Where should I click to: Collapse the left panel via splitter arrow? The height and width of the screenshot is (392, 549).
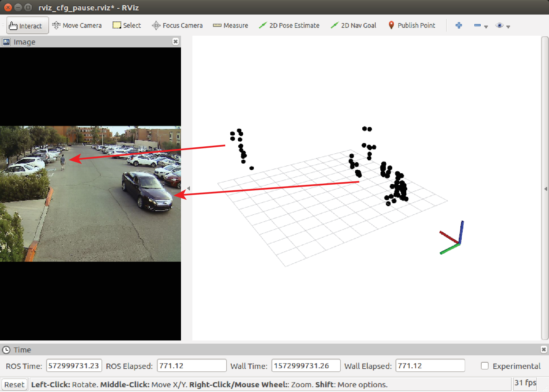pos(189,188)
